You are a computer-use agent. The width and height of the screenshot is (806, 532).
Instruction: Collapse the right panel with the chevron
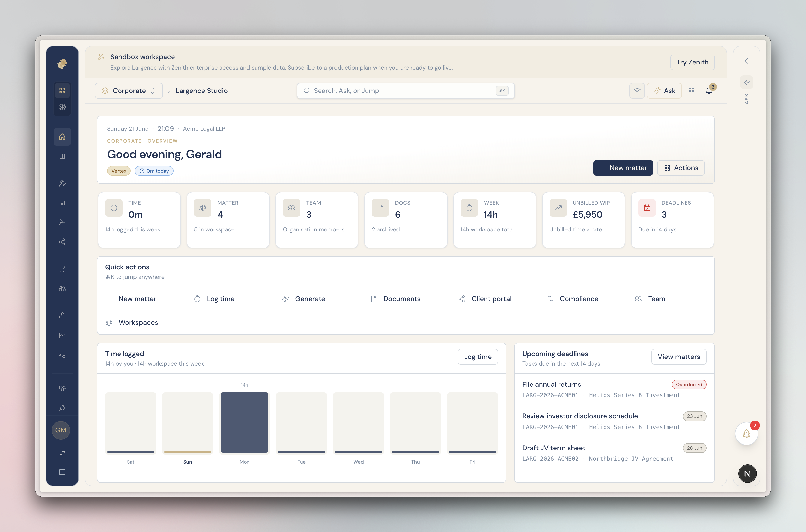pyautogui.click(x=746, y=61)
